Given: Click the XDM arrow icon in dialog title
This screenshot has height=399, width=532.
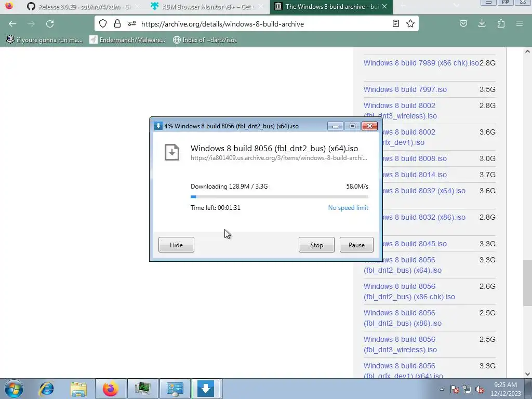Looking at the screenshot, I should [x=158, y=126].
